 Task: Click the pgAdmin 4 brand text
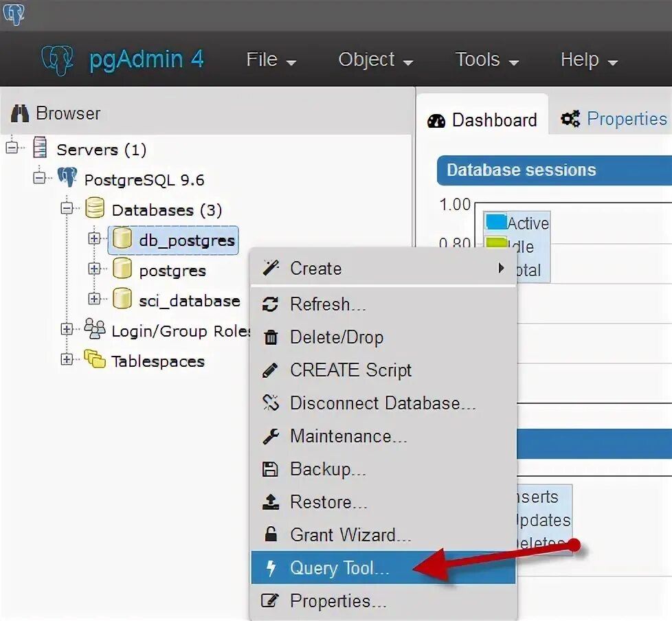pos(146,60)
